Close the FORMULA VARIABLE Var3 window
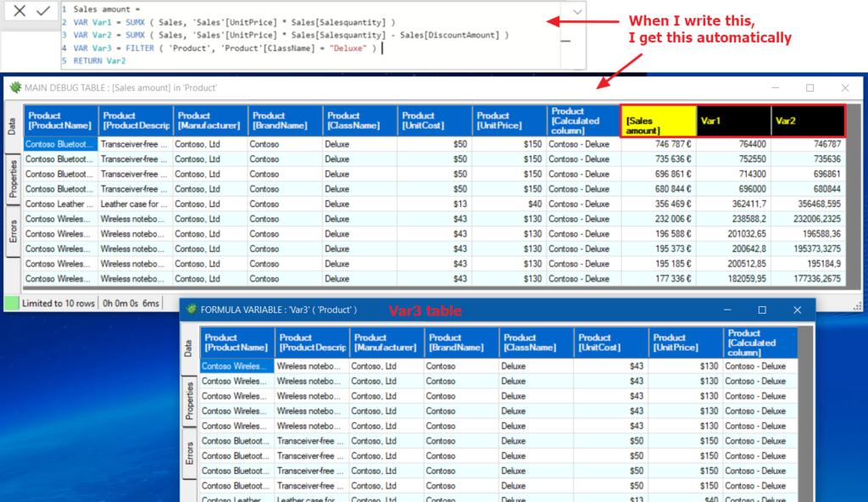Image resolution: width=868 pixels, height=502 pixels. [797, 310]
